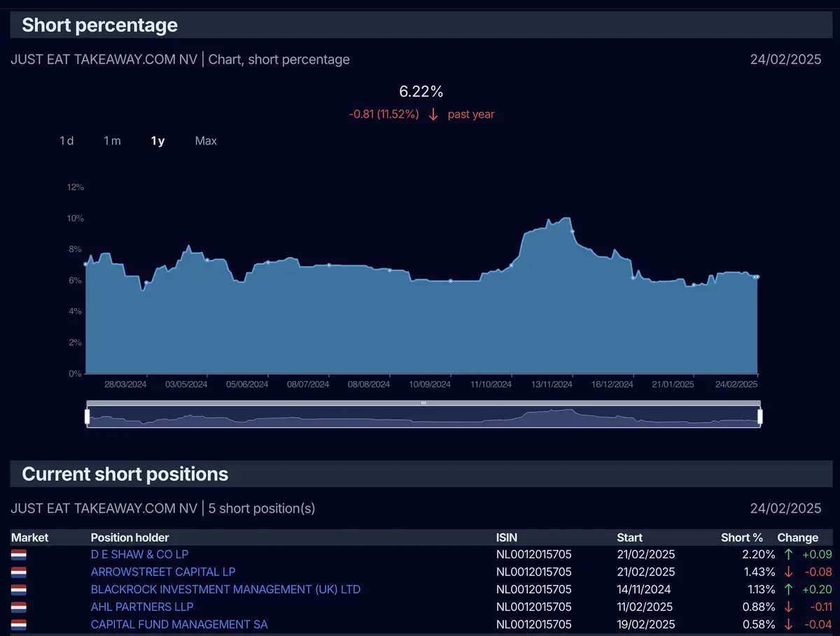Click the red past year down arrow
The image size is (840, 636).
coord(433,114)
